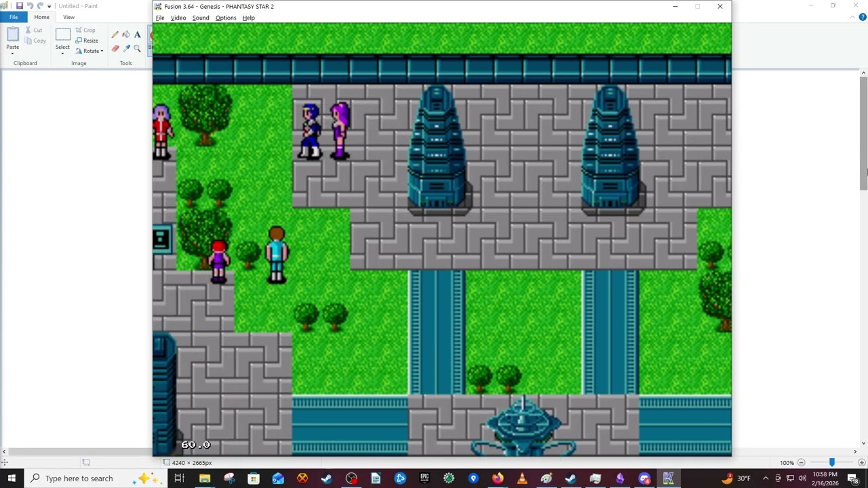Viewport: 868px width, 488px height.
Task: Open Fusion Video menu
Action: point(178,18)
